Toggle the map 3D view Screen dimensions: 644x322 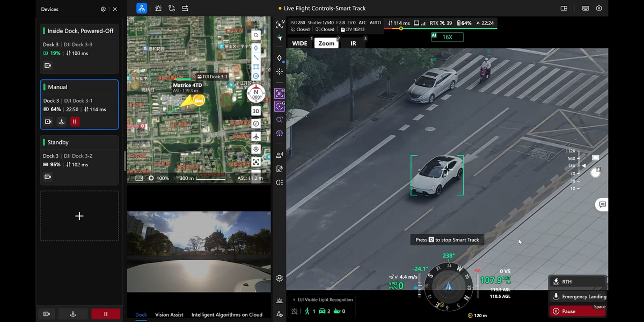[x=256, y=111]
